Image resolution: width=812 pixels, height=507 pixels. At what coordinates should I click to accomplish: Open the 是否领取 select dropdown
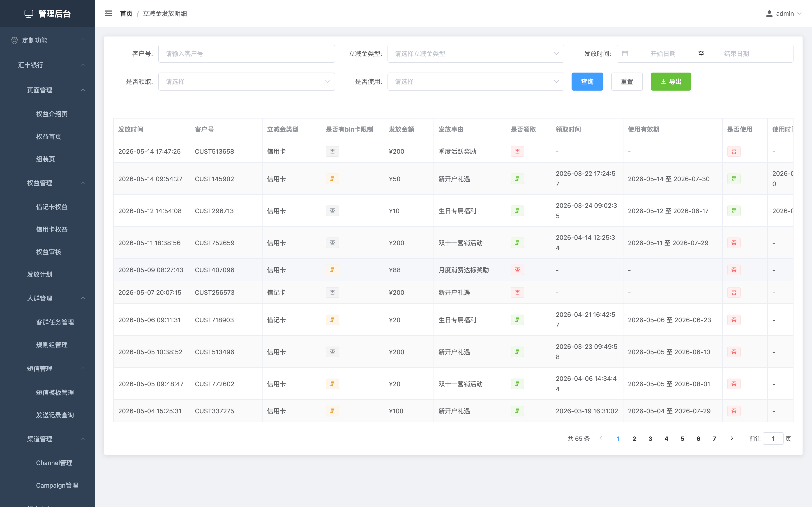pyautogui.click(x=247, y=82)
